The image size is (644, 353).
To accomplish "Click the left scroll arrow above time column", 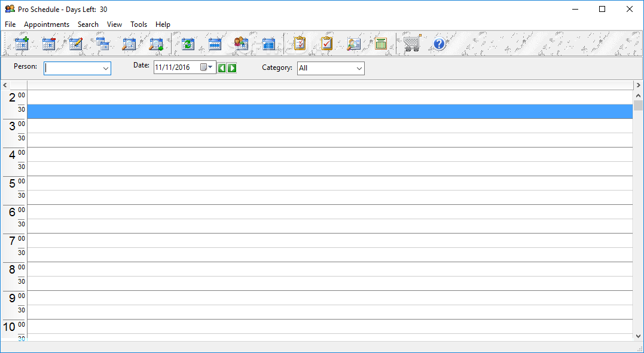I will point(5,85).
